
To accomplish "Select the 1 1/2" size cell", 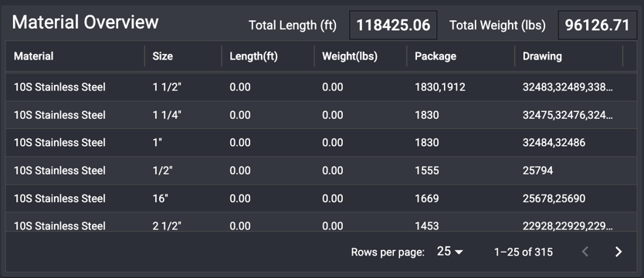I will tap(167, 87).
